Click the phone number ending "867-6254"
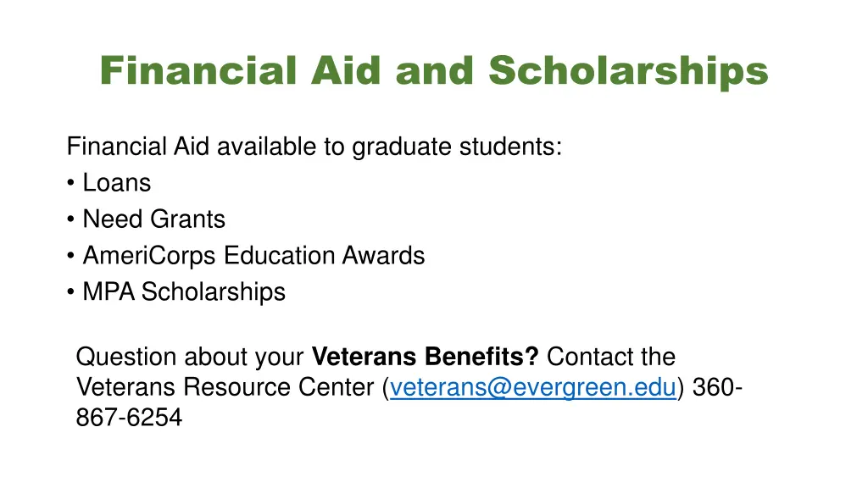Viewport: 868px width, 488px height. pyautogui.click(x=129, y=418)
